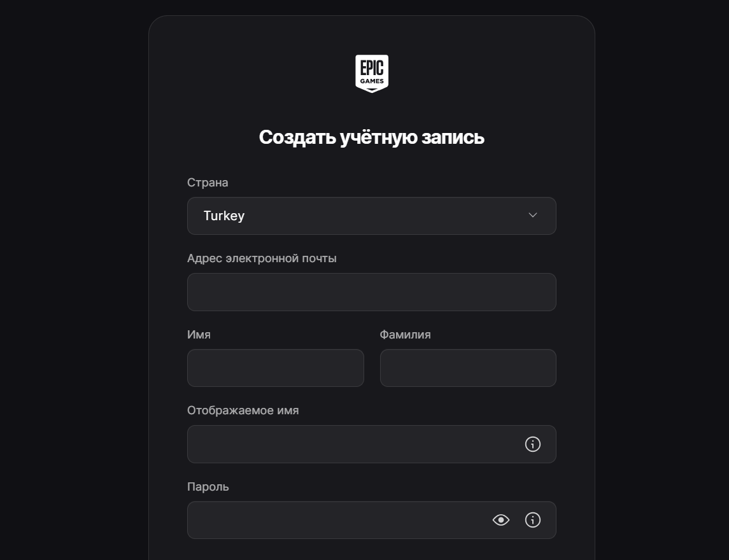Image resolution: width=729 pixels, height=560 pixels.
Task: Click the Фамилия field label
Action: pyautogui.click(x=405, y=335)
